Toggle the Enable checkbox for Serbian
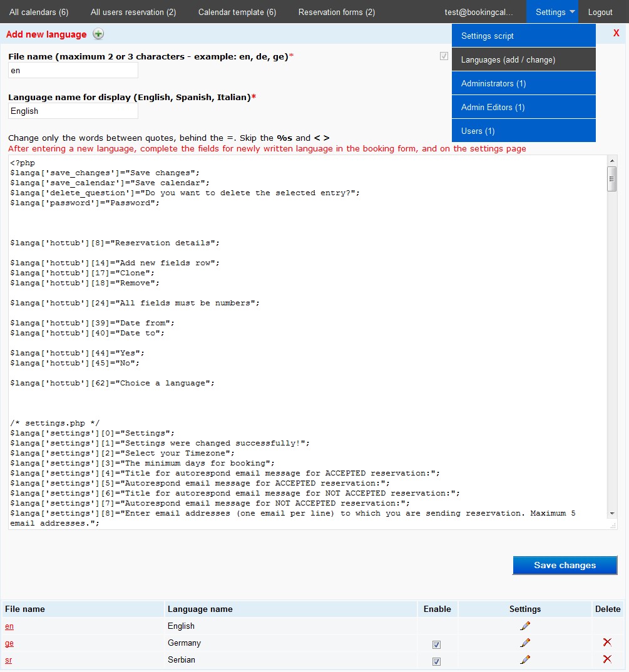This screenshot has height=672, width=629. [437, 661]
